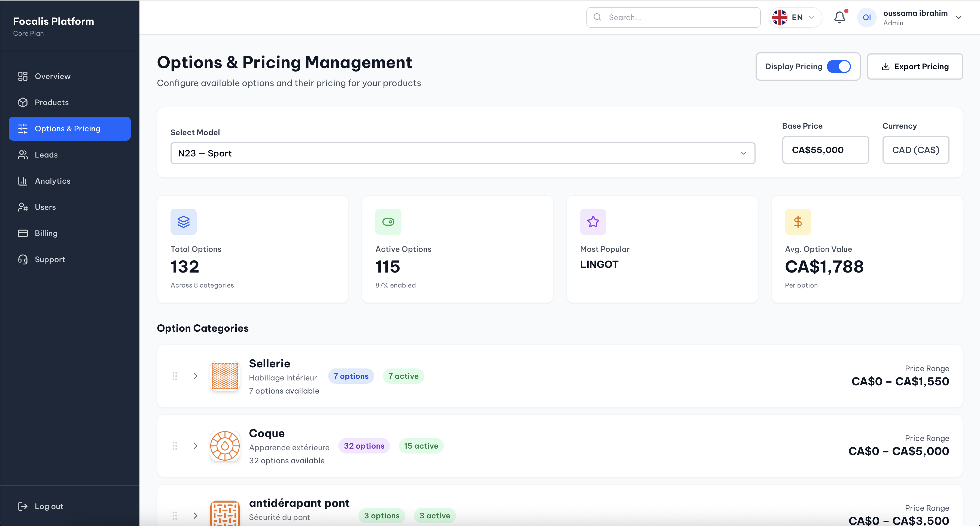Image resolution: width=980 pixels, height=526 pixels.
Task: Click the Most Popular star icon
Action: click(593, 222)
